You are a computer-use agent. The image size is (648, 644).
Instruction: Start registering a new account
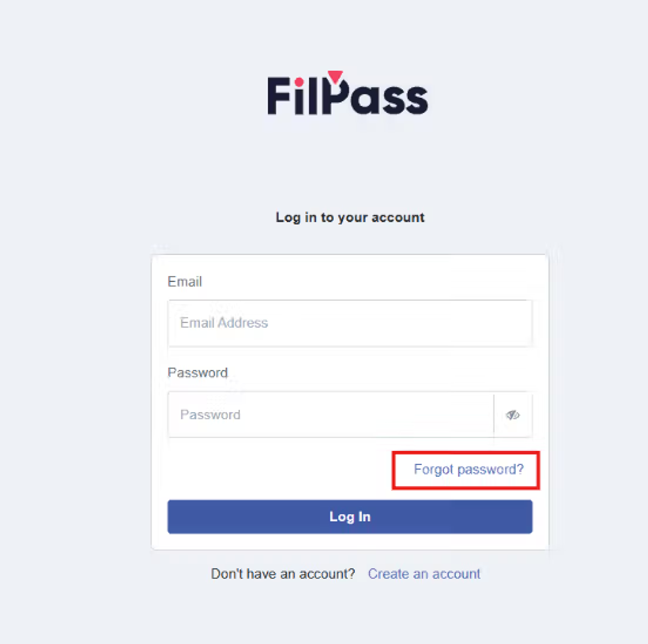423,574
